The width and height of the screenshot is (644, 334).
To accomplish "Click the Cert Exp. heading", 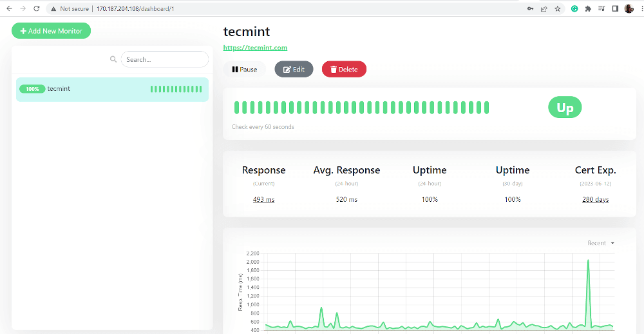I will pyautogui.click(x=595, y=170).
